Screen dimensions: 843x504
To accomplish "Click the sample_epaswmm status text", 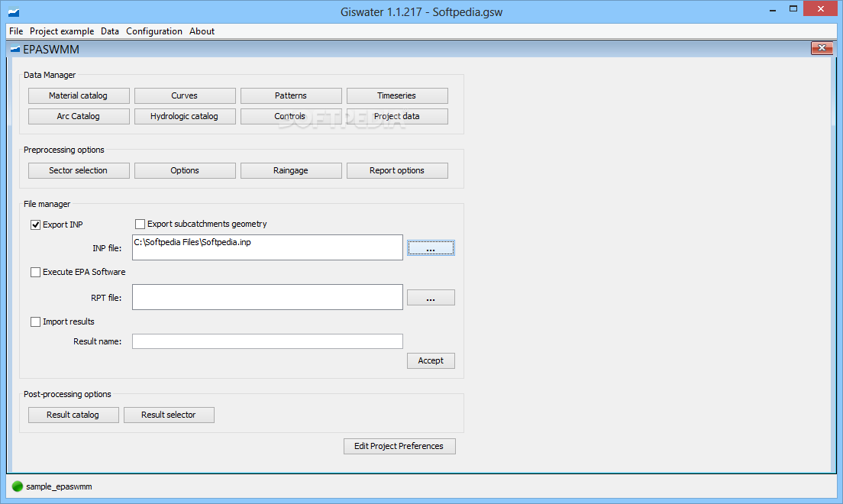I will [59, 486].
